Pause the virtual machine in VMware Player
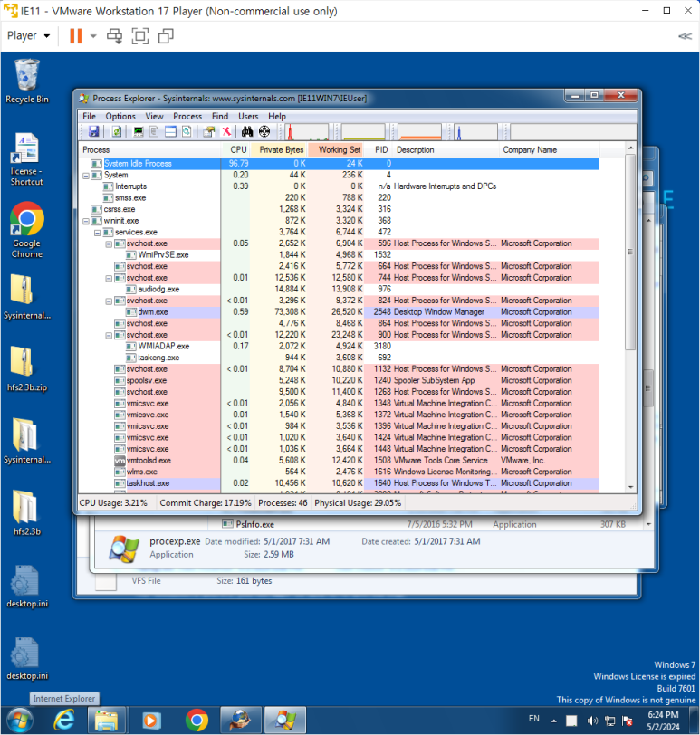Viewport: 700px width, 735px height. point(75,36)
